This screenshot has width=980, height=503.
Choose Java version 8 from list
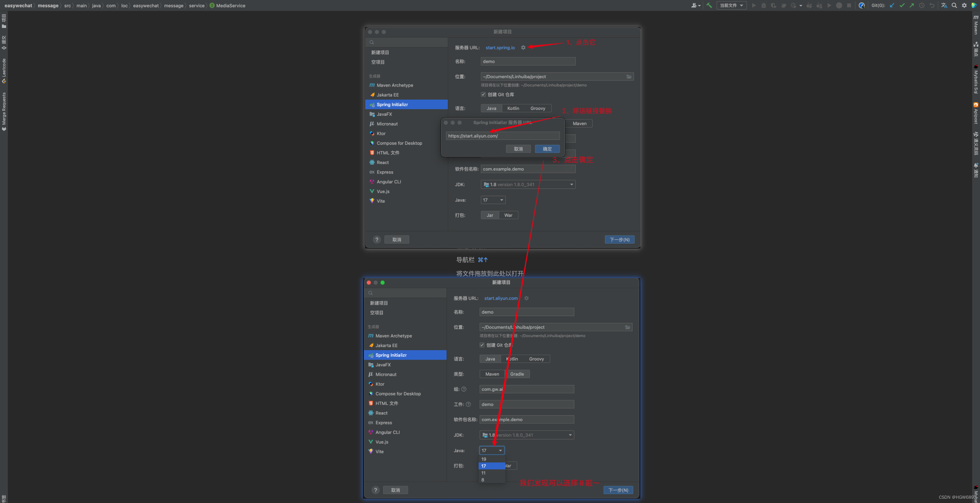(x=492, y=480)
